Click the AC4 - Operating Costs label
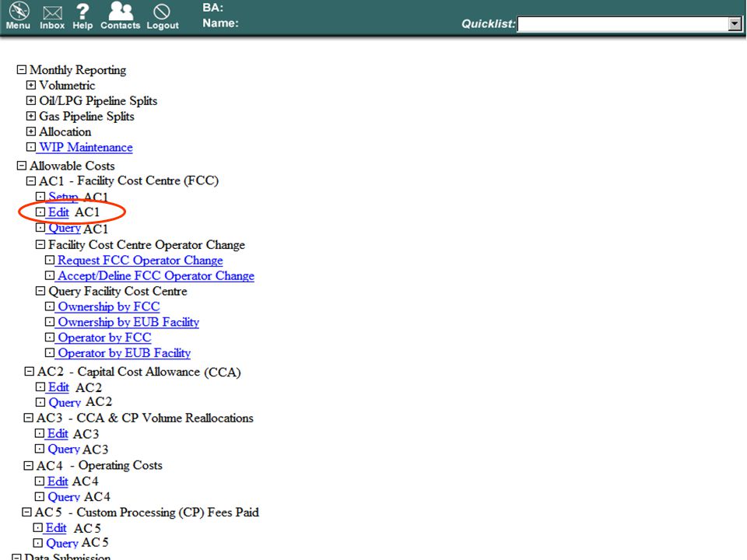 point(99,465)
